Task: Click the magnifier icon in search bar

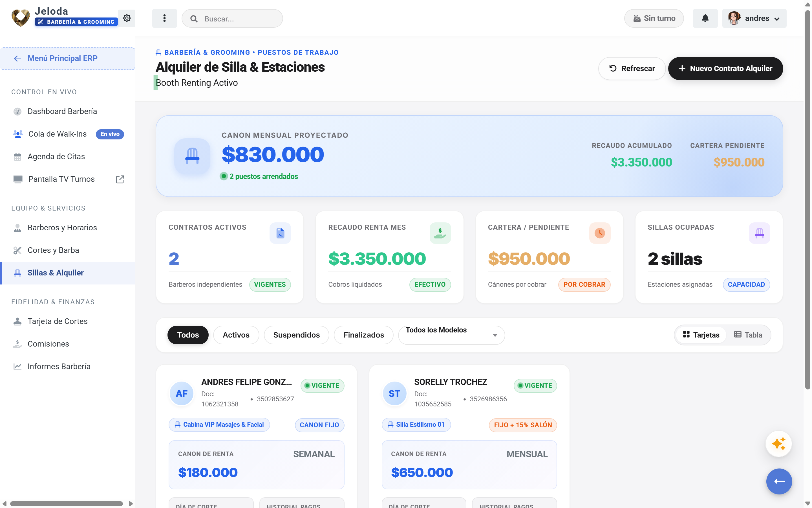Action: click(x=194, y=19)
